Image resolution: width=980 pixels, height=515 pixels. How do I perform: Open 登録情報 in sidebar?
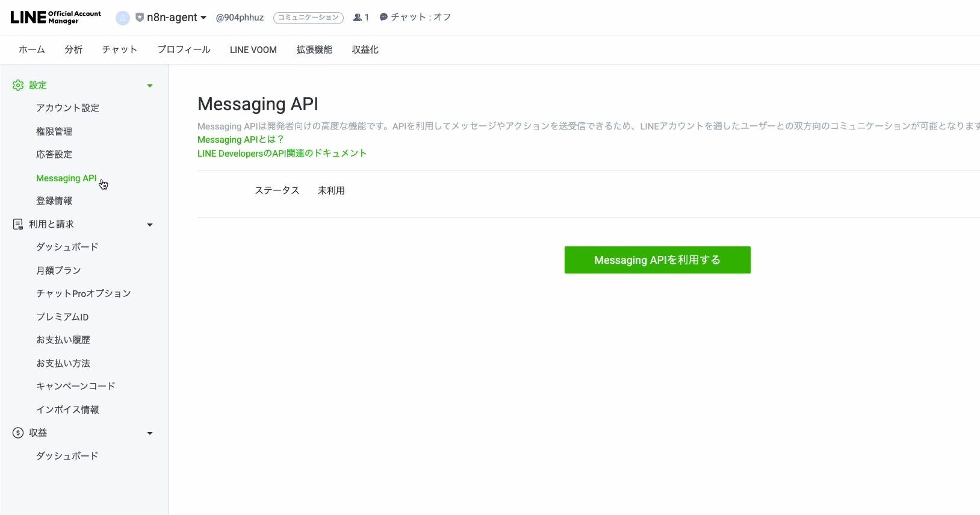(x=54, y=201)
